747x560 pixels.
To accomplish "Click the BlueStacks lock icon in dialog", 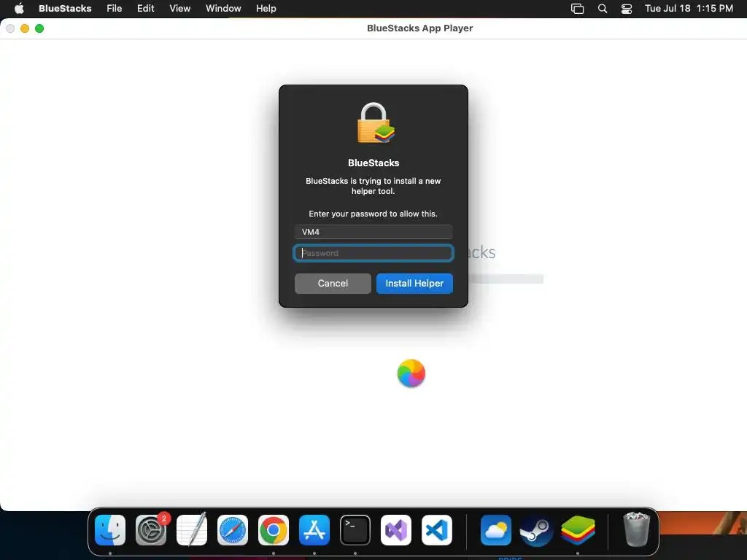I will pyautogui.click(x=376, y=122).
